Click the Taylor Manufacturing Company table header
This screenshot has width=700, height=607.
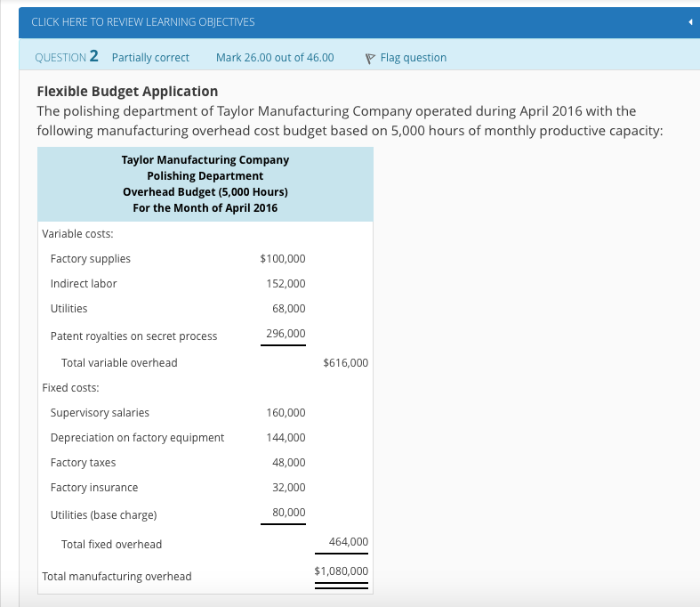click(205, 159)
